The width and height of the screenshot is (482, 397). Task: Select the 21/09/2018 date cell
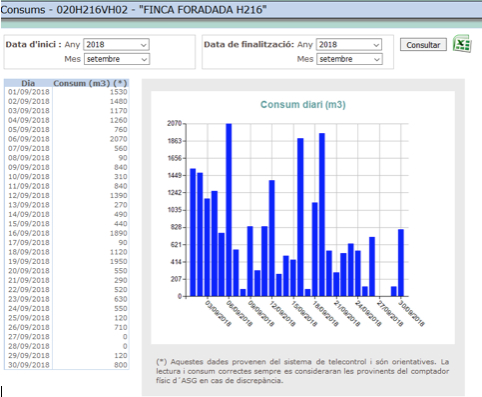point(29,280)
